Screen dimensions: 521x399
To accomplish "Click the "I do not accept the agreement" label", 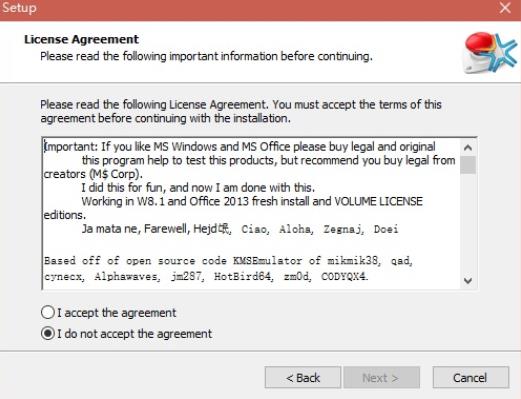I will [134, 334].
